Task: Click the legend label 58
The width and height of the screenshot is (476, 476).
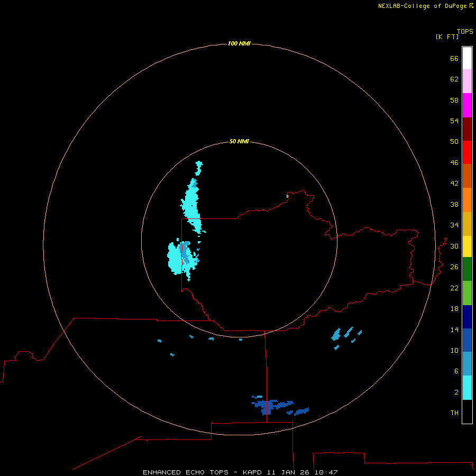Action: (454, 100)
